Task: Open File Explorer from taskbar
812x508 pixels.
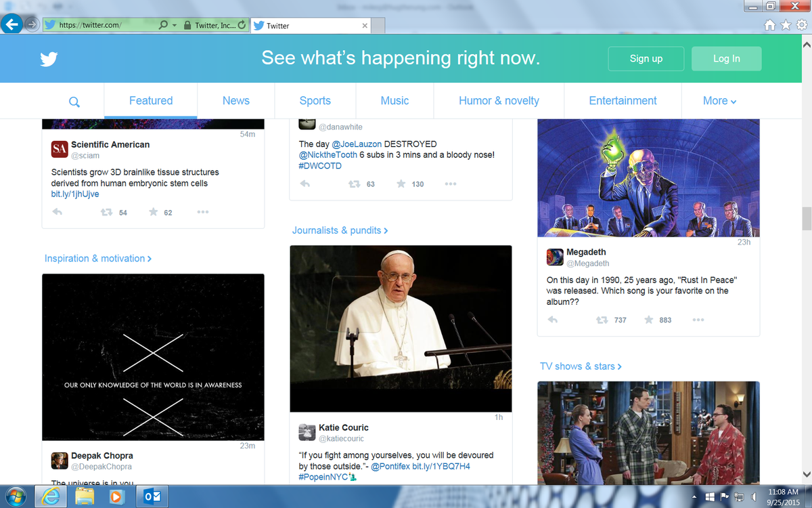Action: point(85,496)
